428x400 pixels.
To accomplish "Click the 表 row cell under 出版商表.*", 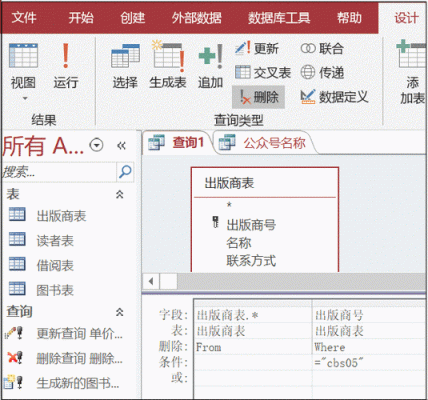I will 253,331.
